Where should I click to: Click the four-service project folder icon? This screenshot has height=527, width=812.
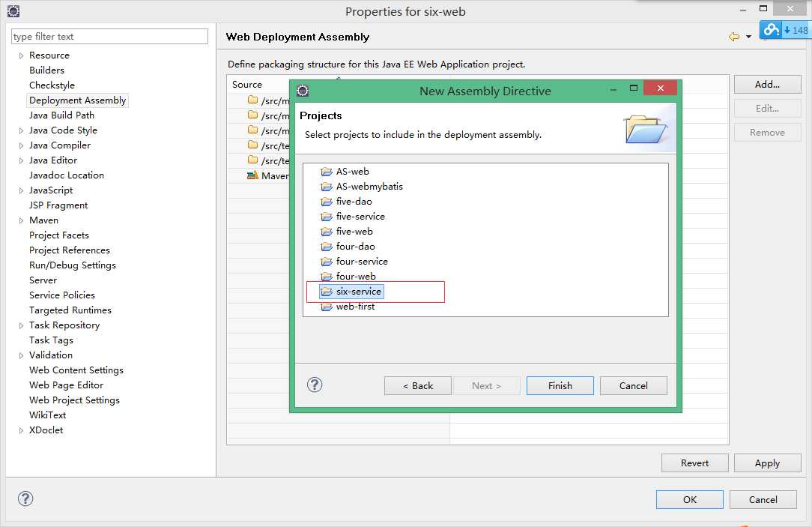[x=327, y=262]
